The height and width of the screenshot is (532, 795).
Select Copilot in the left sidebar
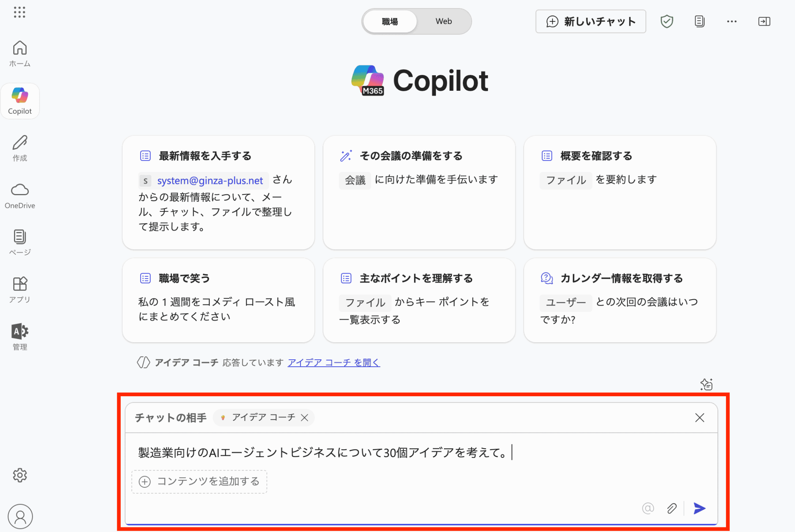coord(20,101)
